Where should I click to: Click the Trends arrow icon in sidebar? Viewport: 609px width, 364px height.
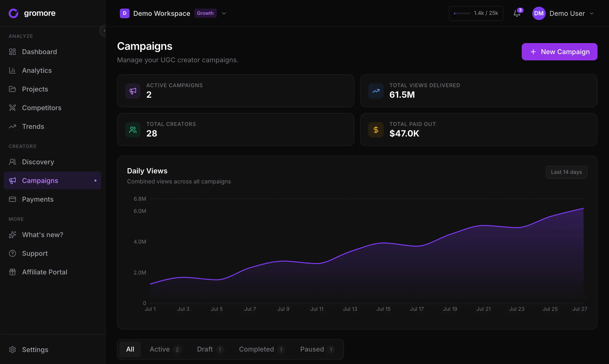coord(12,126)
